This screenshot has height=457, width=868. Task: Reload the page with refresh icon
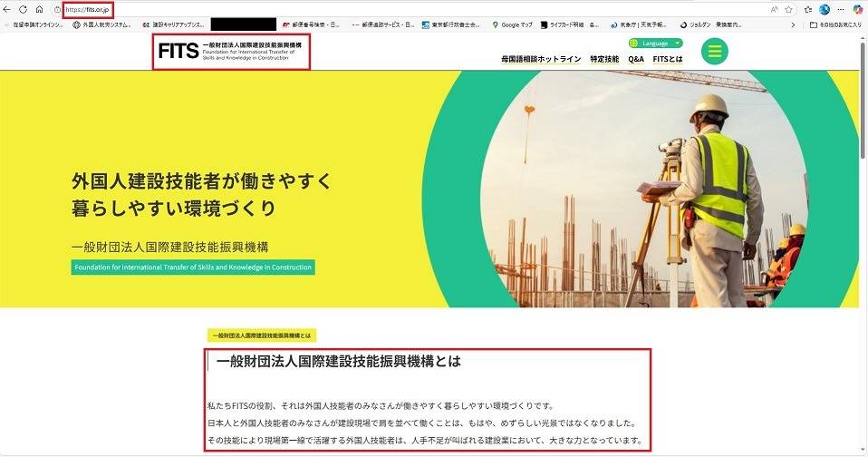click(x=24, y=9)
